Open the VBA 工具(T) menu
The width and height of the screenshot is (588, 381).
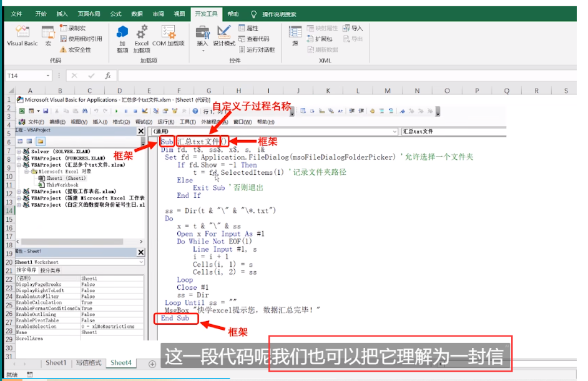pos(187,122)
